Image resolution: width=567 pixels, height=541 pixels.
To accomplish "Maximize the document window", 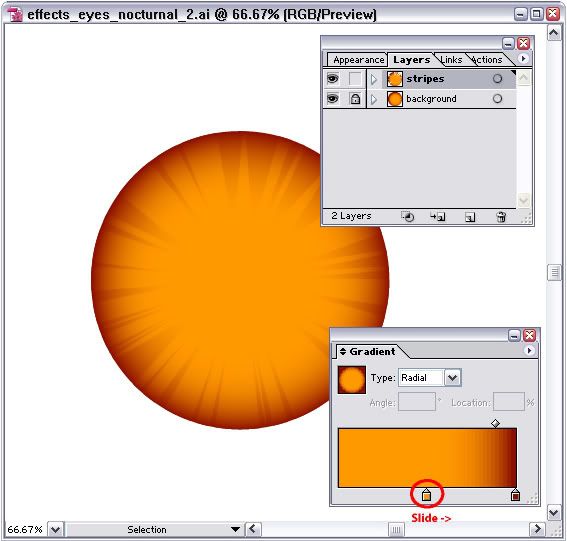I will [x=536, y=14].
